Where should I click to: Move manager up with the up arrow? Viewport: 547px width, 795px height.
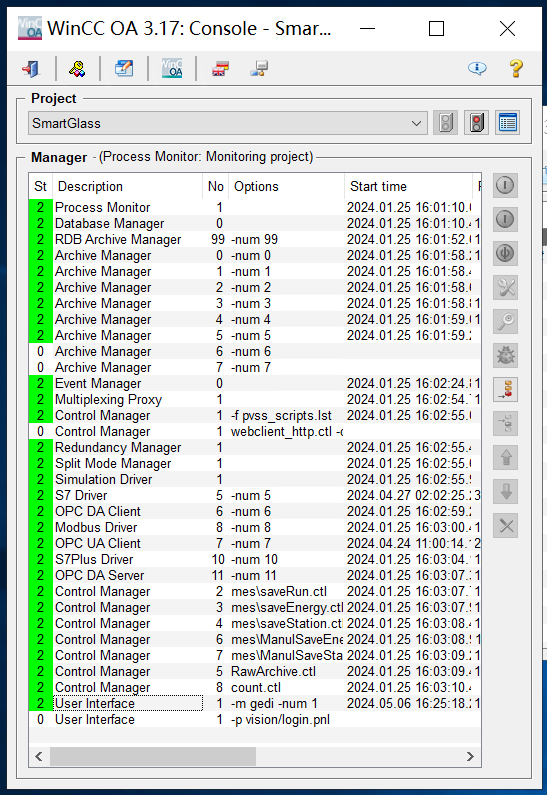point(505,457)
